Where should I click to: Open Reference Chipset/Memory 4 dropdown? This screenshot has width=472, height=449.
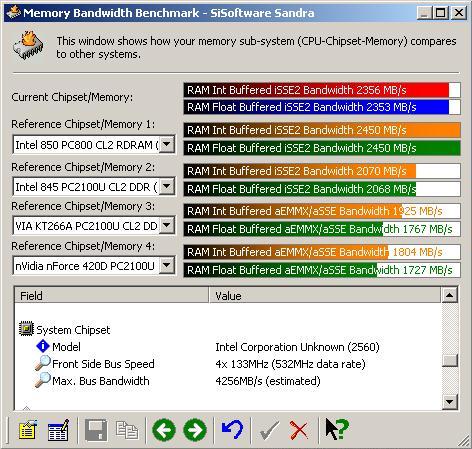tap(167, 266)
